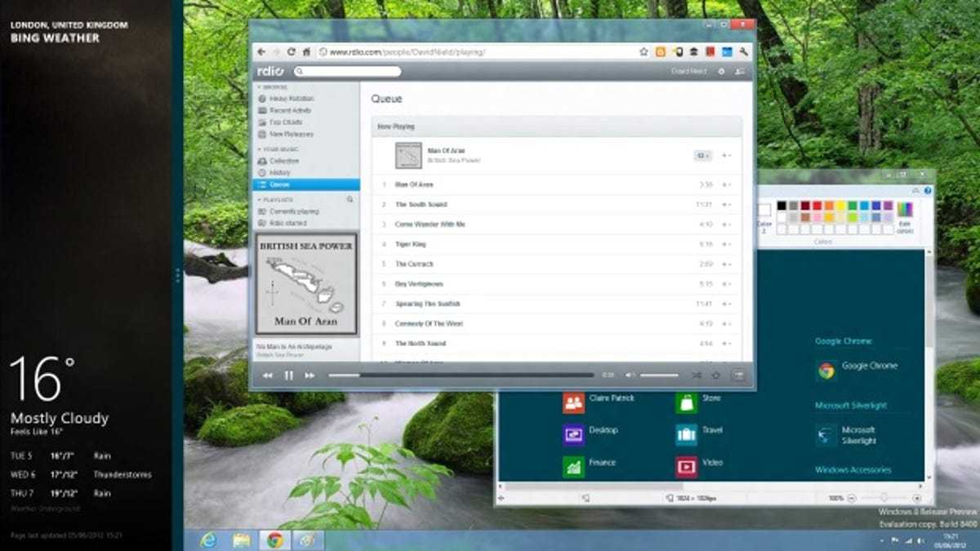The height and width of the screenshot is (551, 980).
Task: Open Collection in Rdio sidebar
Action: pos(283,161)
